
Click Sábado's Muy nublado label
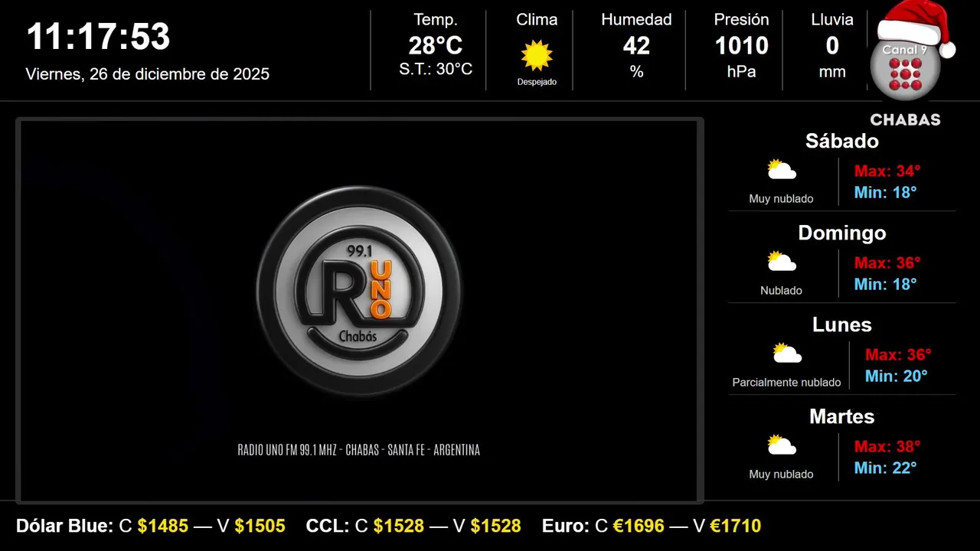click(782, 199)
